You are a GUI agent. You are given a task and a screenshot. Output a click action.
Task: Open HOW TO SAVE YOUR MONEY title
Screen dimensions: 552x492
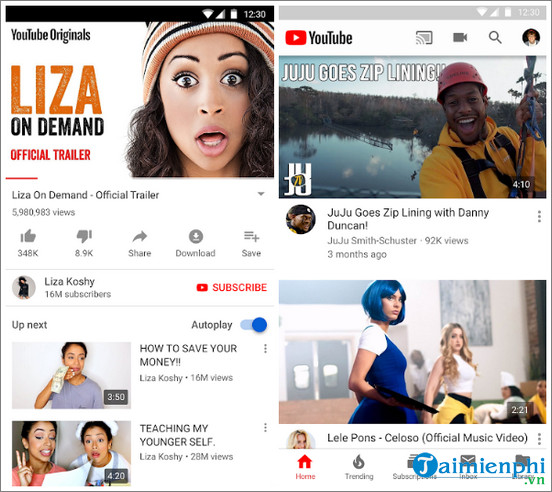(188, 355)
